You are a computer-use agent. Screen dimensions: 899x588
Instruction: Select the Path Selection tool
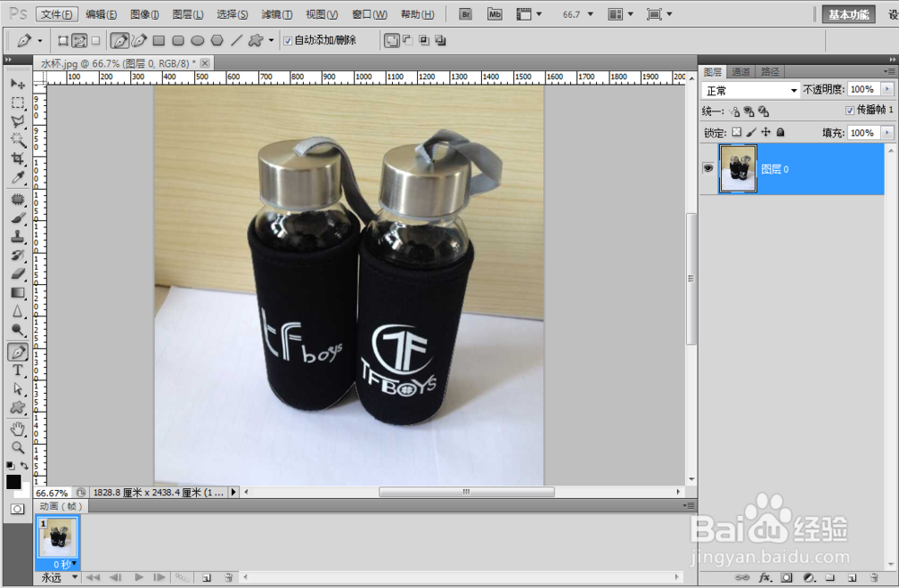tap(18, 389)
